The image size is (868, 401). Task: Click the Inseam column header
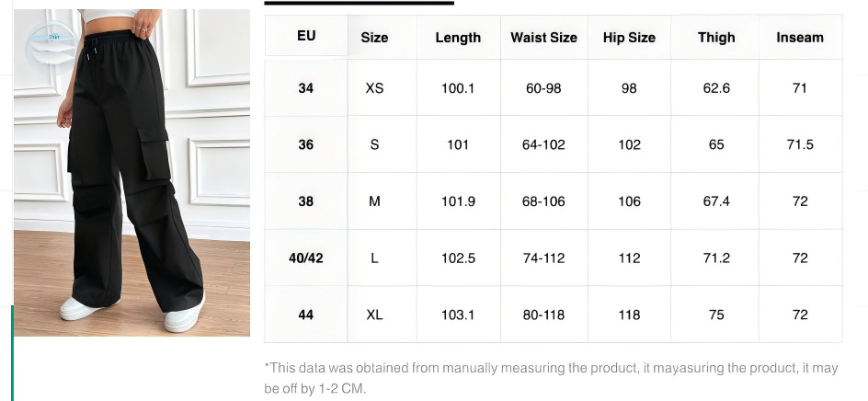coord(800,38)
